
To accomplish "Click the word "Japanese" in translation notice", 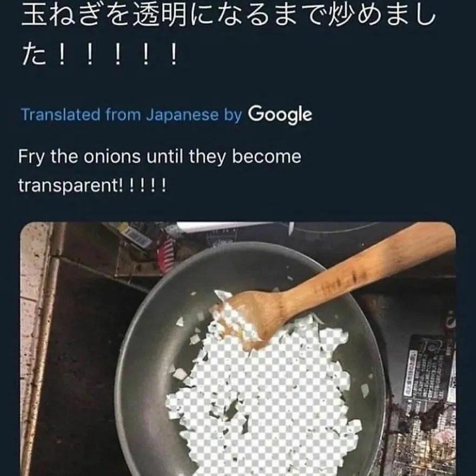I will (182, 115).
